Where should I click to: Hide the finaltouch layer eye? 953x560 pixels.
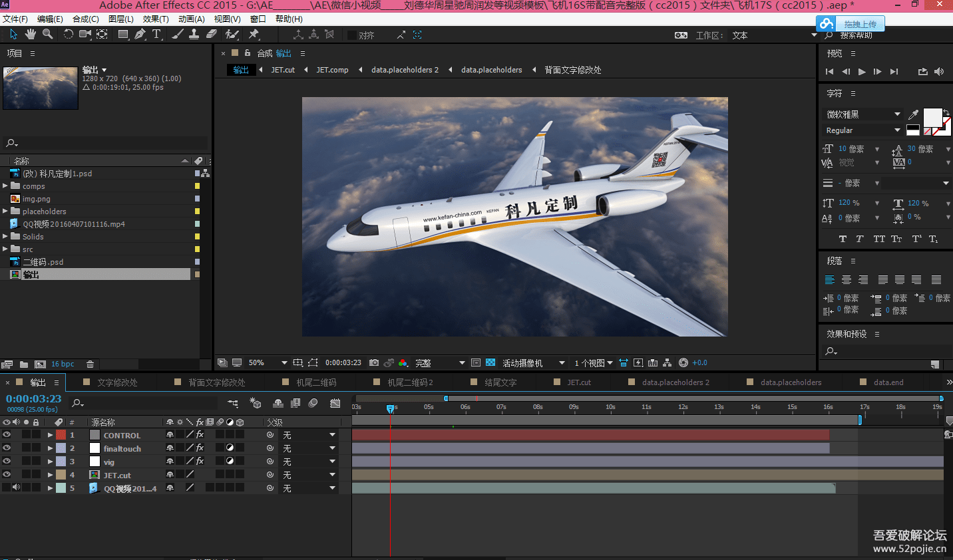pyautogui.click(x=7, y=448)
